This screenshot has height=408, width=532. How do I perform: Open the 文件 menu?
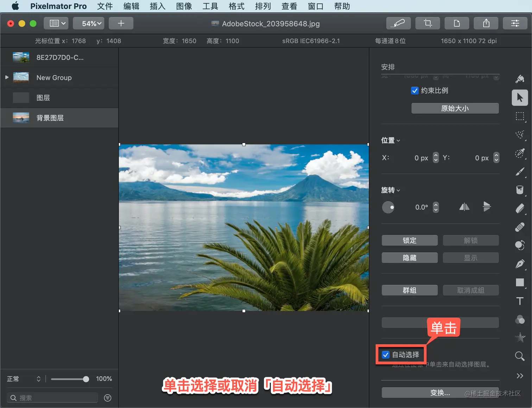105,6
